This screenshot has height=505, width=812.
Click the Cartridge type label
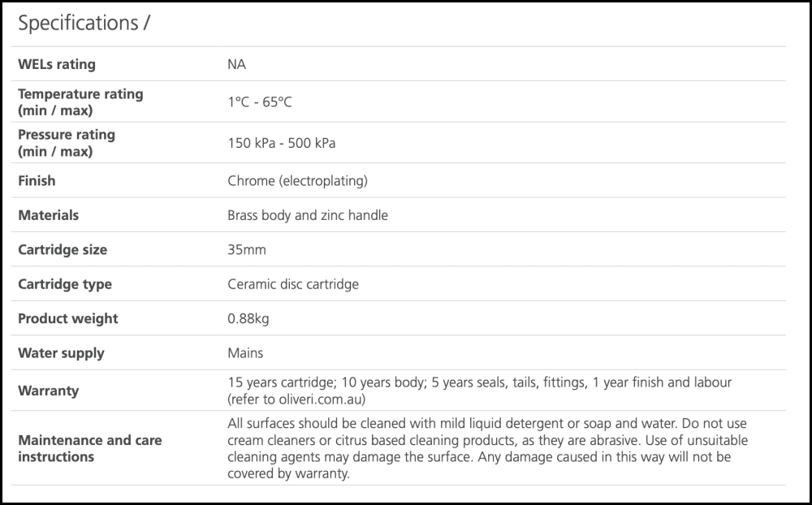coord(65,284)
